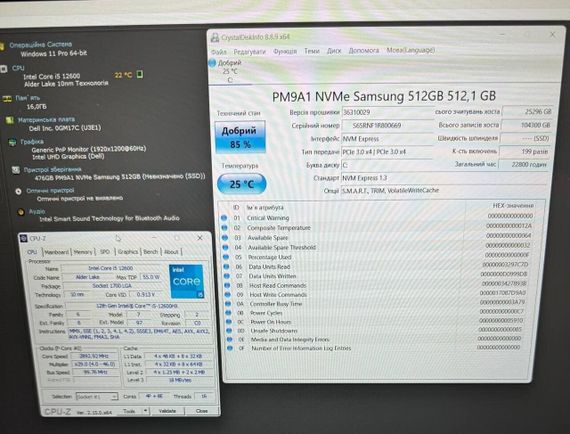This screenshot has height=434, width=570.
Task: Open the Аудіо section link in Speccy
Action: (37, 211)
